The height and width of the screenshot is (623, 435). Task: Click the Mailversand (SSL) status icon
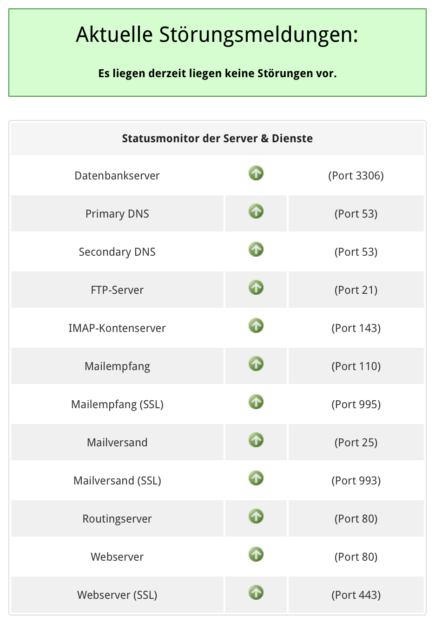coord(256,478)
